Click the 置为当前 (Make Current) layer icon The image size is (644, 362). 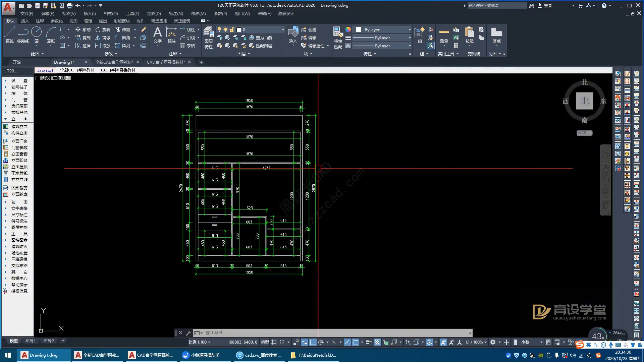click(260, 38)
